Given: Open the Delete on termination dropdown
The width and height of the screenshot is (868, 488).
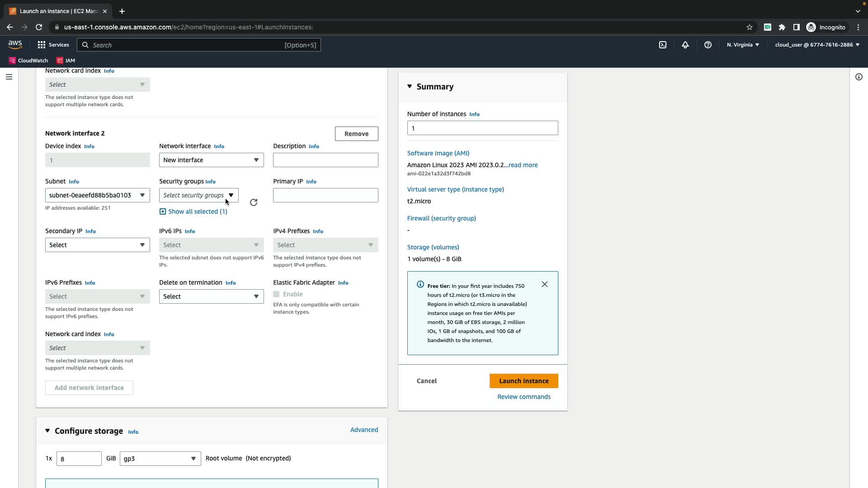Looking at the screenshot, I should (x=211, y=296).
